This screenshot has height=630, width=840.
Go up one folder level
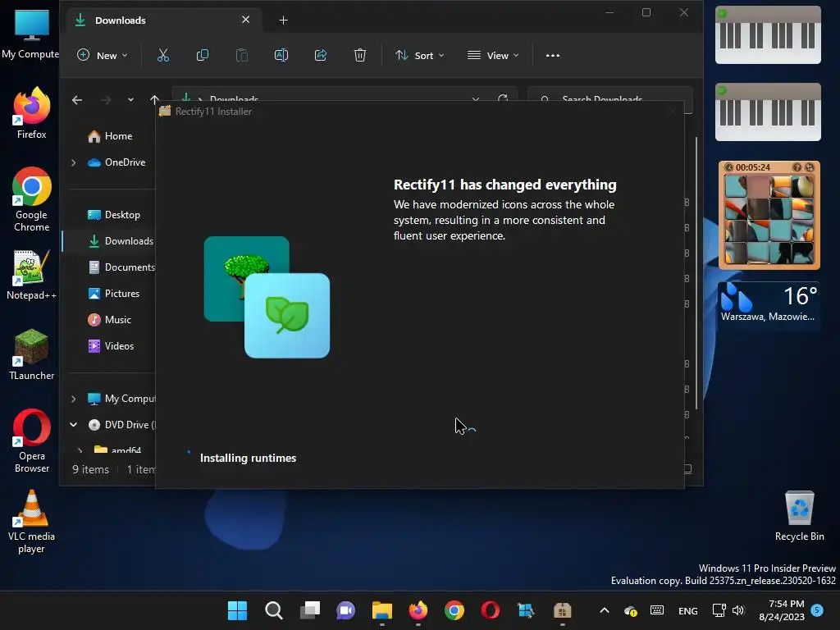[154, 99]
